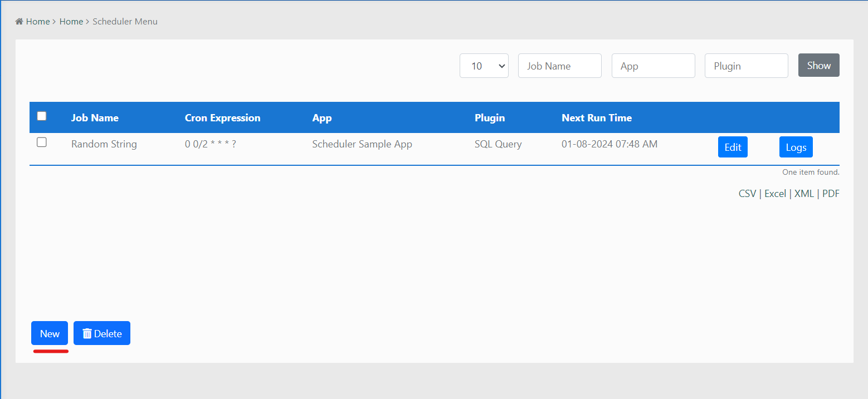Sort by Job Name column header
This screenshot has height=399, width=868.
tap(95, 118)
